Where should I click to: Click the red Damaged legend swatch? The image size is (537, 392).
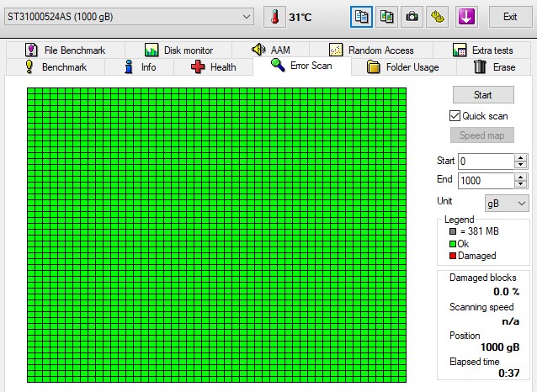coord(452,256)
